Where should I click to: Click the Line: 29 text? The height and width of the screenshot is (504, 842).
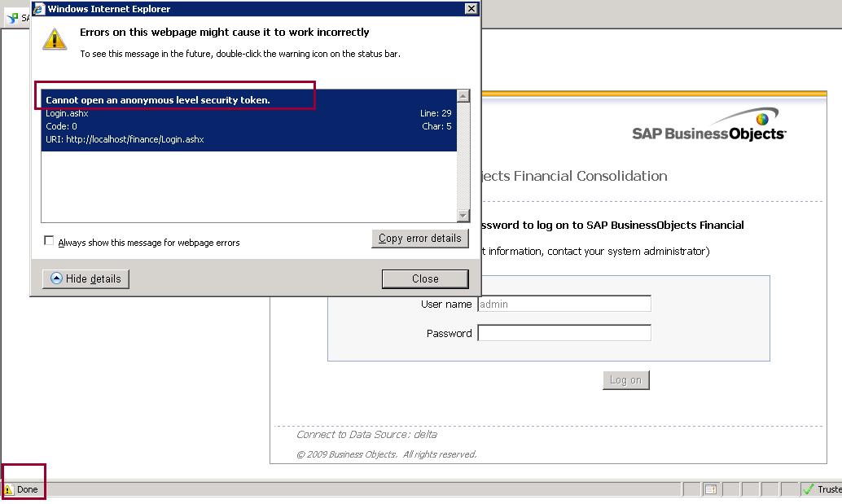coord(436,113)
